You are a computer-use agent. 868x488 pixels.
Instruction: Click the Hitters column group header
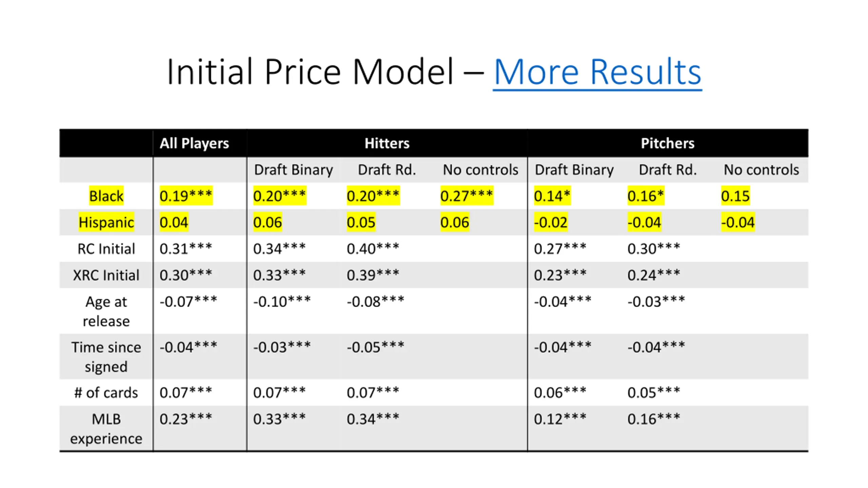tap(387, 143)
